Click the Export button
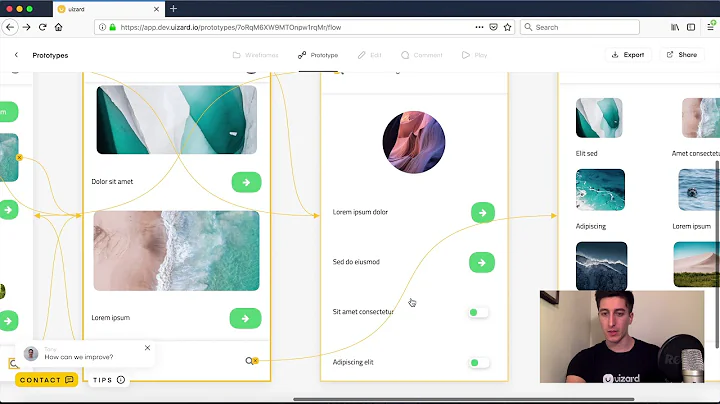 coord(628,55)
